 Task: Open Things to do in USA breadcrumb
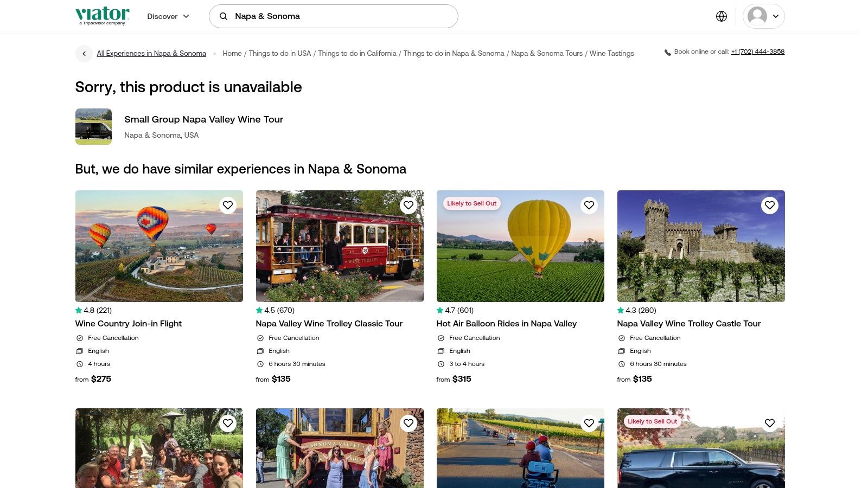pos(280,54)
